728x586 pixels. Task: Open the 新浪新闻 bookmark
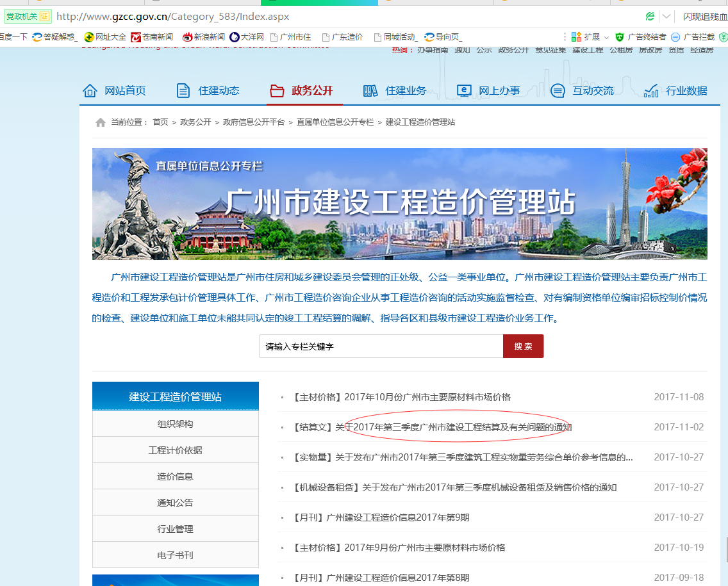click(x=203, y=37)
